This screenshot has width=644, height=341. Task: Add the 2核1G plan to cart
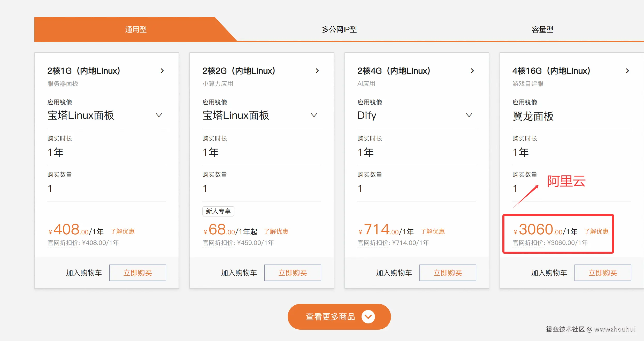(x=84, y=273)
